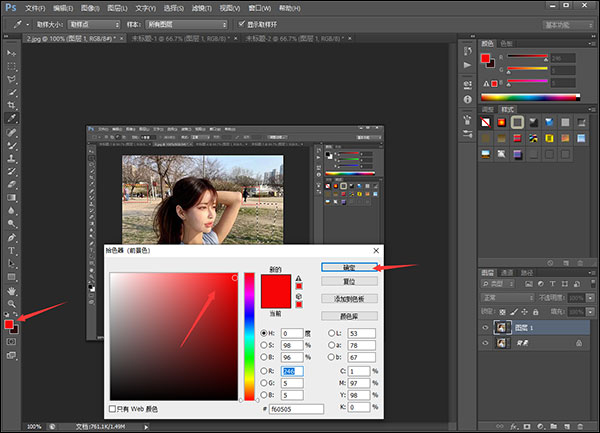Open the layer blend mode 正常 dropdown

click(x=509, y=297)
